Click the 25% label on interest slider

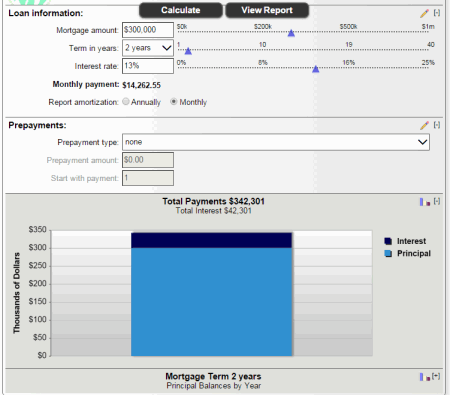click(428, 63)
